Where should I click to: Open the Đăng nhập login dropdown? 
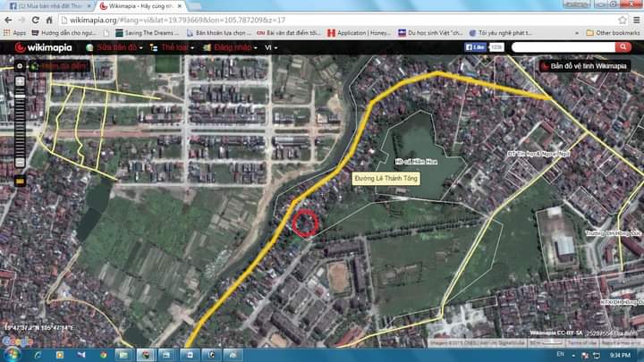230,47
